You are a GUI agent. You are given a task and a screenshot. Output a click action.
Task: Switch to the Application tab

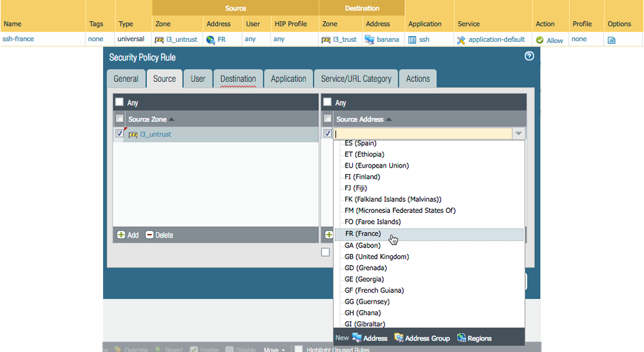[x=288, y=79]
